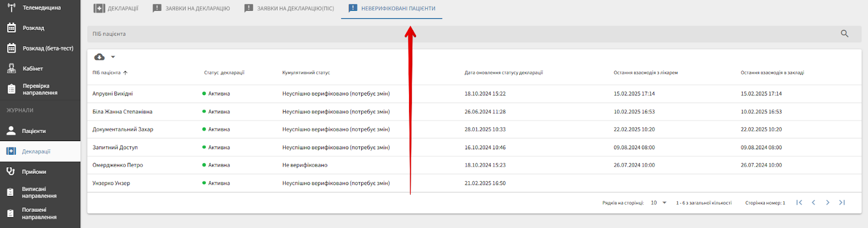Open patient Омердженко Петро row
868x228 pixels.
coord(118,165)
